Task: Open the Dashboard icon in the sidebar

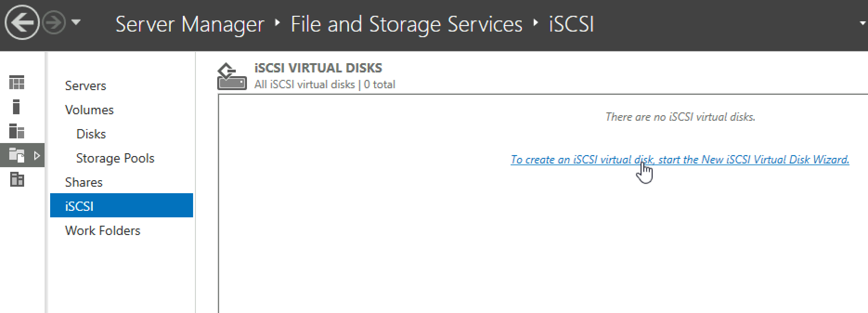Action: pyautogui.click(x=17, y=83)
